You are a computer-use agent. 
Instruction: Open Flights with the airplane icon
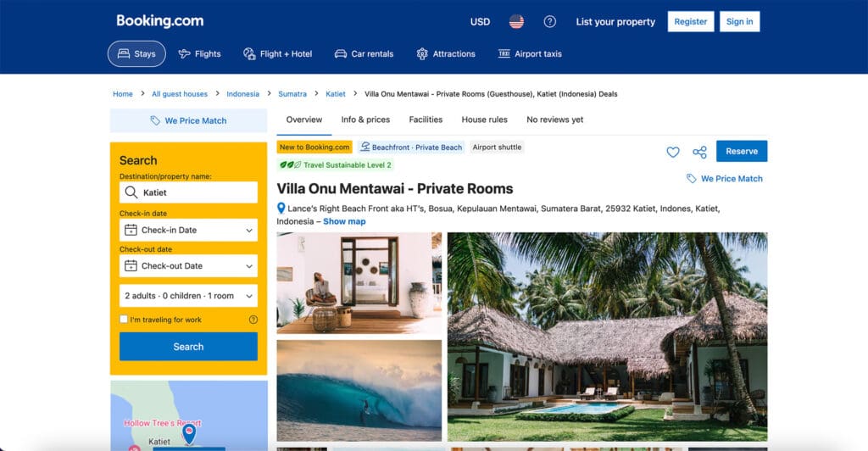[x=200, y=53]
